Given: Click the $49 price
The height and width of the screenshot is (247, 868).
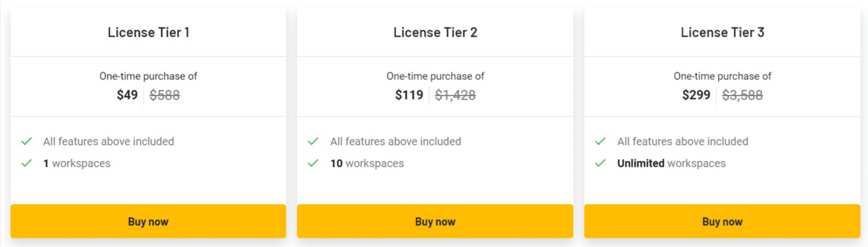Looking at the screenshot, I should coord(127,95).
